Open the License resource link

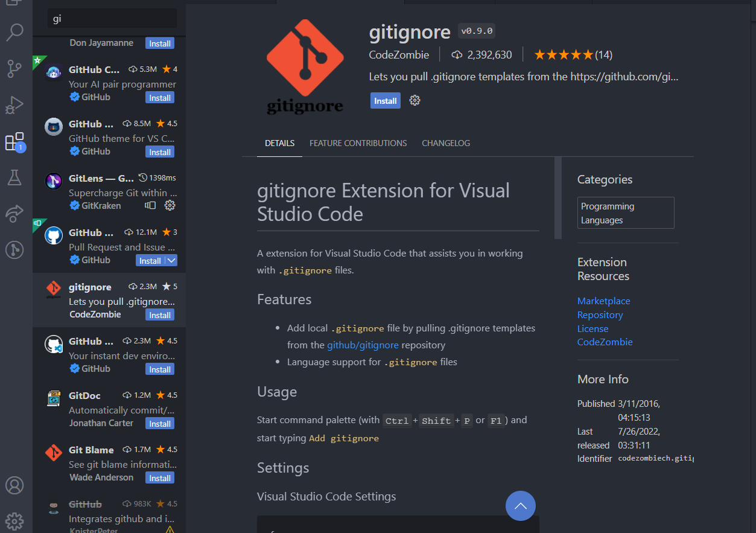[593, 328]
